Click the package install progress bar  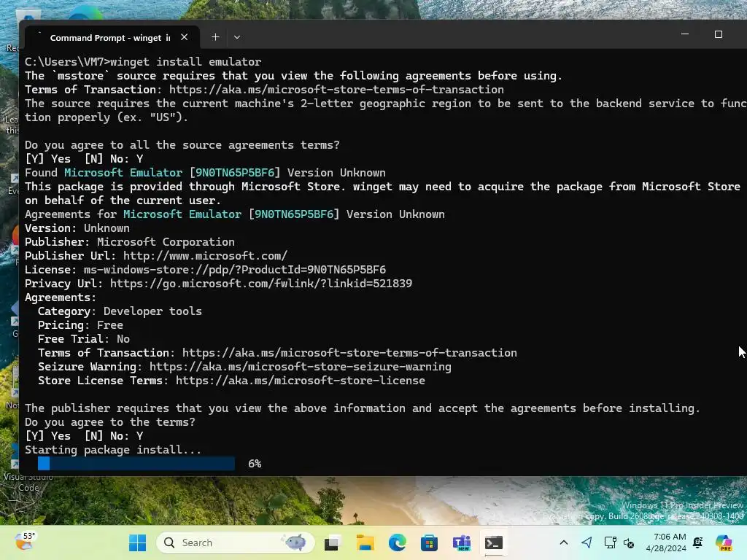[x=136, y=463]
